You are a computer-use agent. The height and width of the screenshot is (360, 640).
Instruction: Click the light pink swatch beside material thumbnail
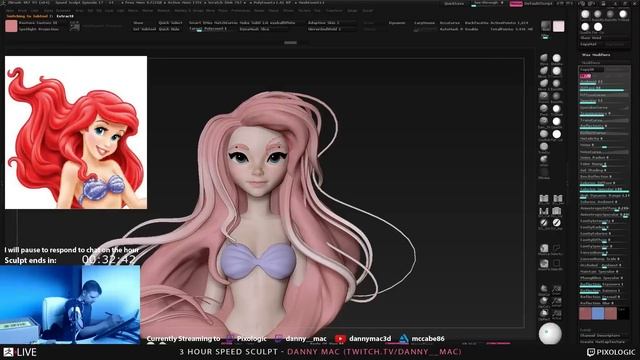[558, 26]
